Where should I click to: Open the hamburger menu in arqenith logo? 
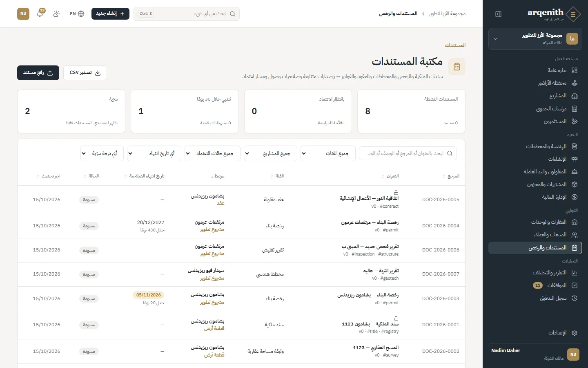573,14
